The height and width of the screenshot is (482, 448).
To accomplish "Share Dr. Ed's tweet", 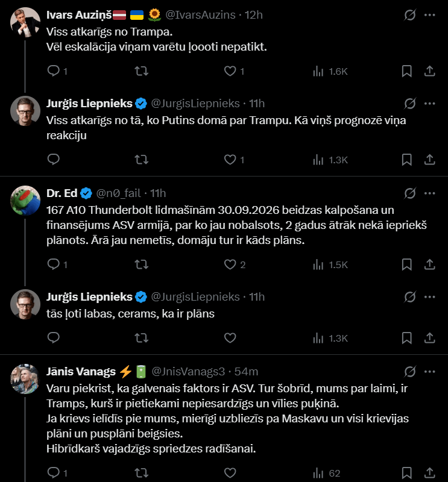I will coord(429,264).
